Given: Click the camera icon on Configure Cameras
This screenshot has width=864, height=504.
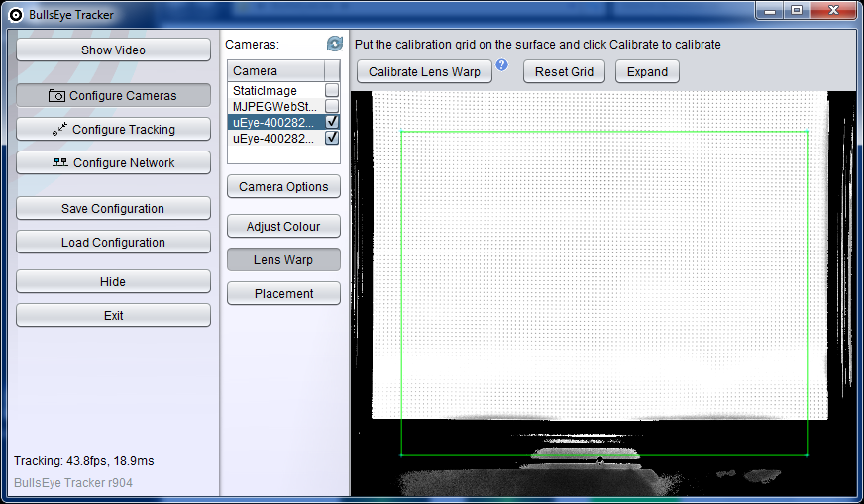Looking at the screenshot, I should click(56, 96).
